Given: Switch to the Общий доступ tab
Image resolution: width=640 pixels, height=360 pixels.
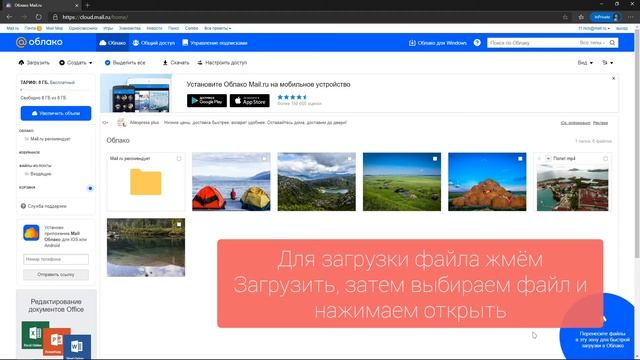Looking at the screenshot, I should (x=153, y=42).
